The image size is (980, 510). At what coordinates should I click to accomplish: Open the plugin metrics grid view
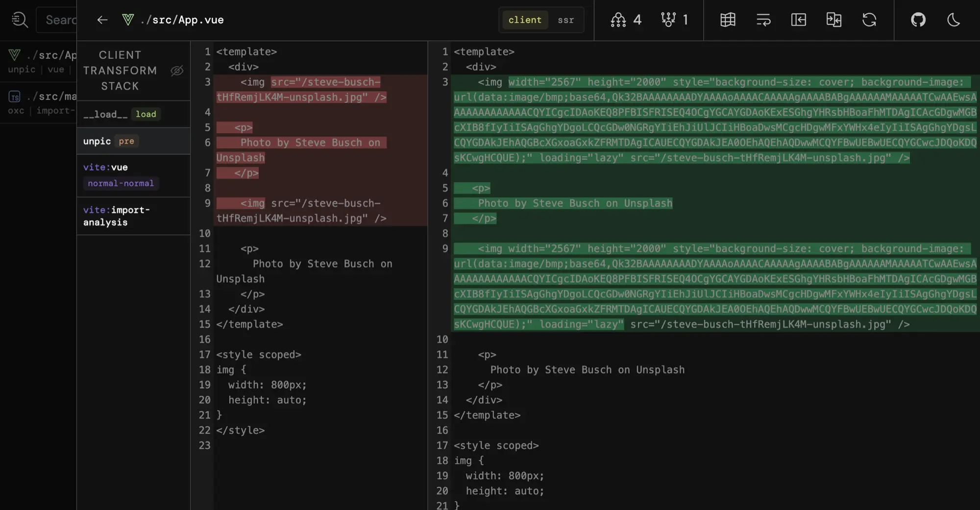(727, 20)
